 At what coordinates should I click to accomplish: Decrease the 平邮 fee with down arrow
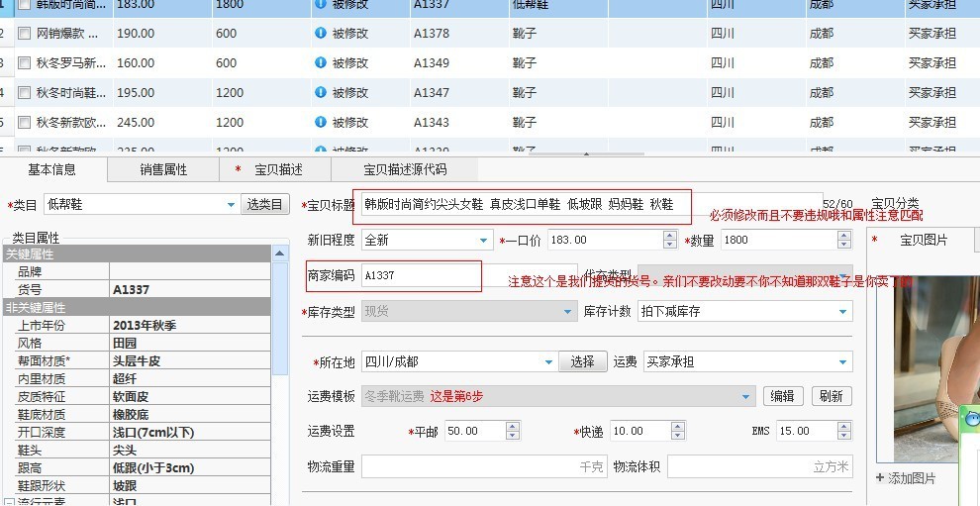(x=512, y=436)
